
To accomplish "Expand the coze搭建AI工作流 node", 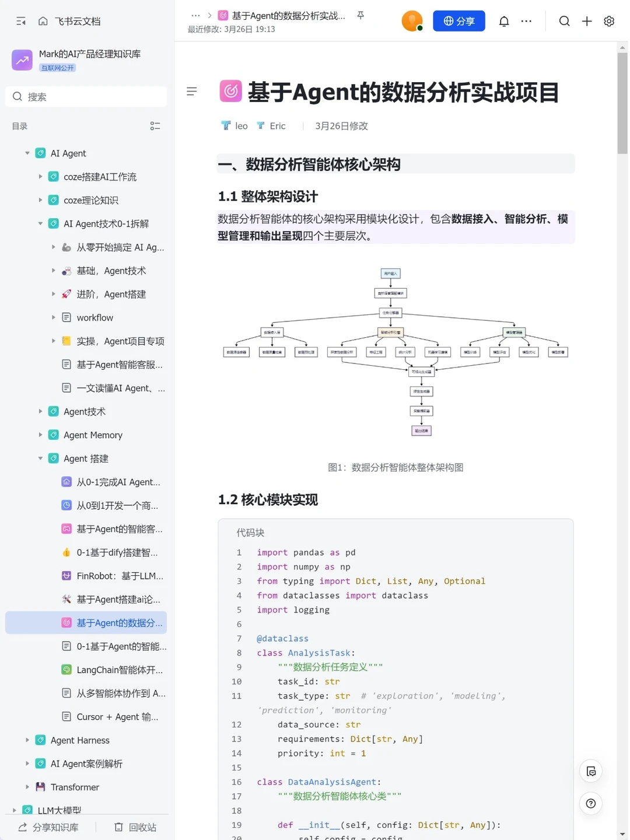I will click(x=40, y=176).
